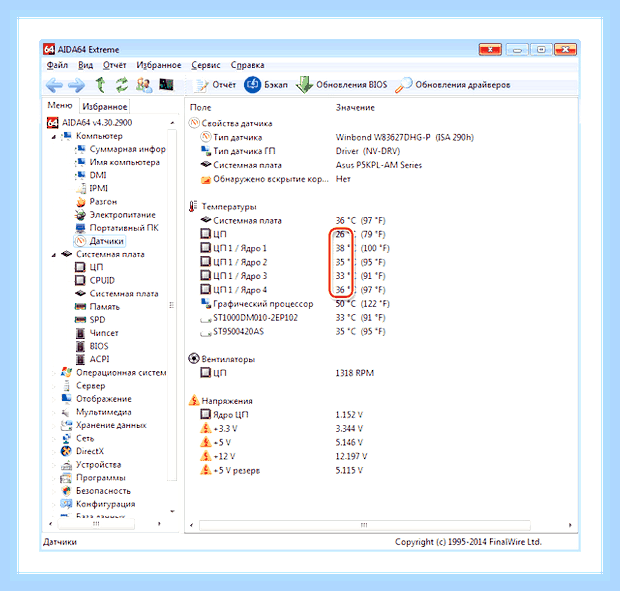Select the Графический процессор temperature row
The height and width of the screenshot is (591, 620).
pyautogui.click(x=295, y=304)
